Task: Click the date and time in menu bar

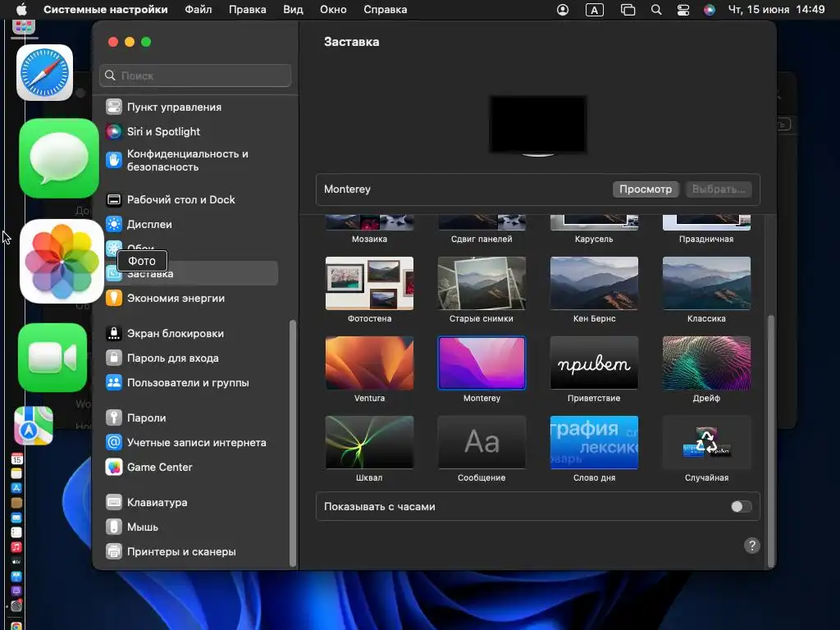Action: pyautogui.click(x=776, y=10)
